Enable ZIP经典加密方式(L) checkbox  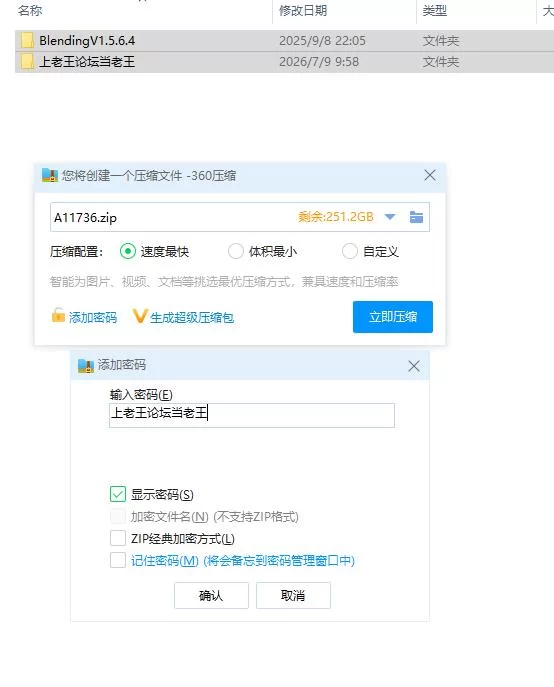pos(118,538)
